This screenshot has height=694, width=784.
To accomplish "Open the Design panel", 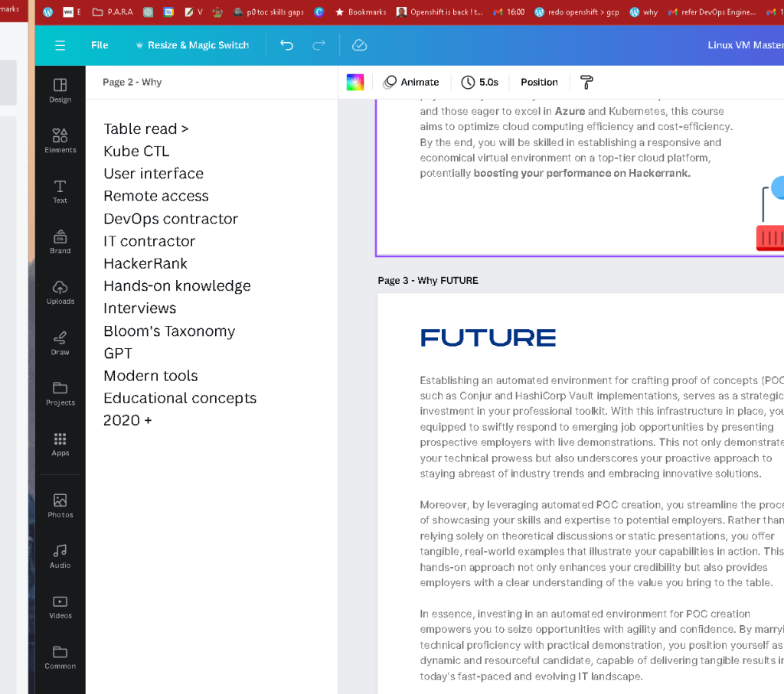I will 60,90.
